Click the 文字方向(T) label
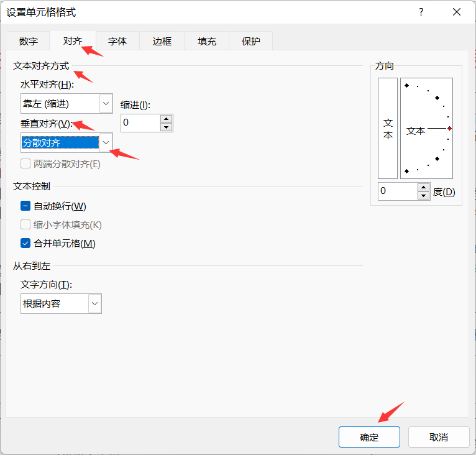The width and height of the screenshot is (476, 455). point(46,285)
